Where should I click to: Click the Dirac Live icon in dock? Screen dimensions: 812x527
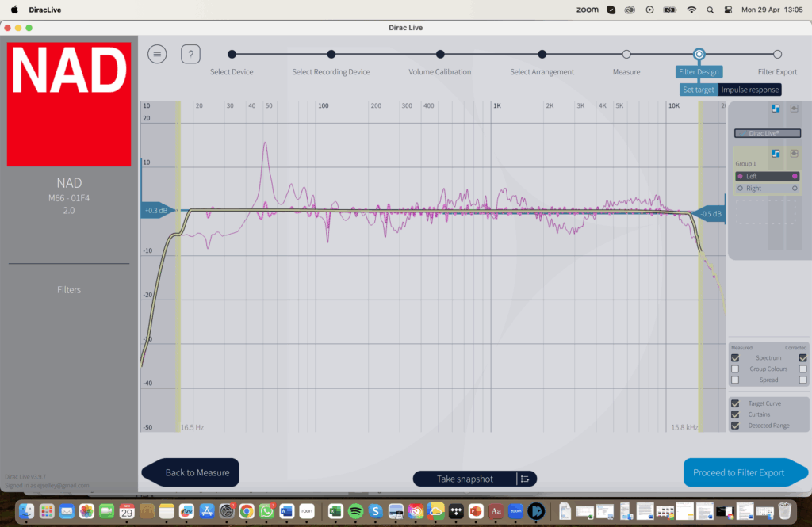click(536, 511)
